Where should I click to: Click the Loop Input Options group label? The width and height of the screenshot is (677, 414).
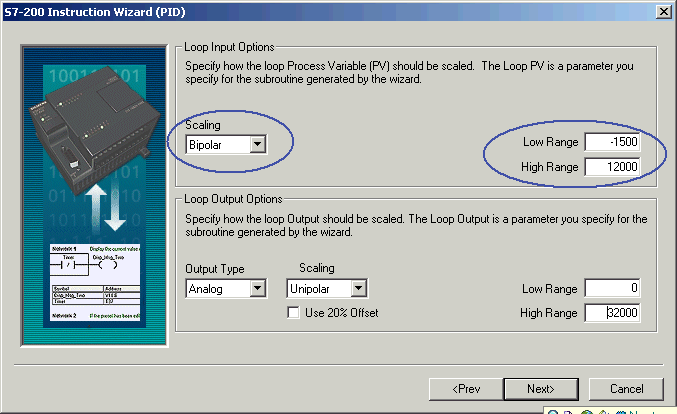click(x=229, y=47)
